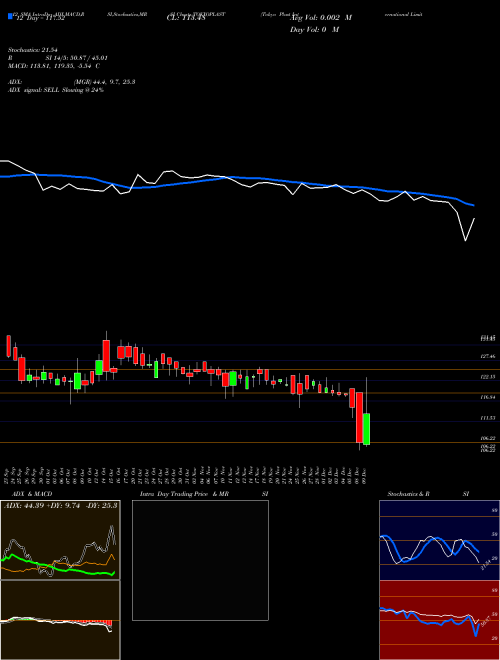
Task: Open the red RSI chart panel
Action: [x=439, y=620]
